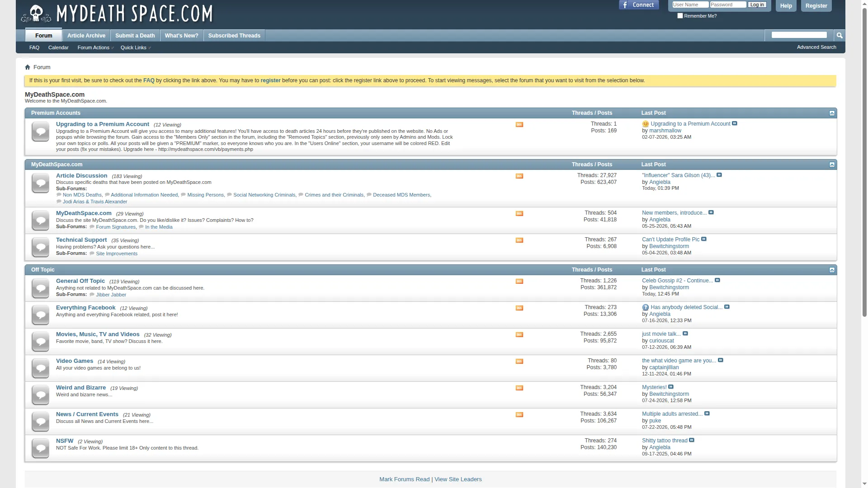868x488 pixels.
Task: Open the What's New? tab
Action: (x=182, y=36)
